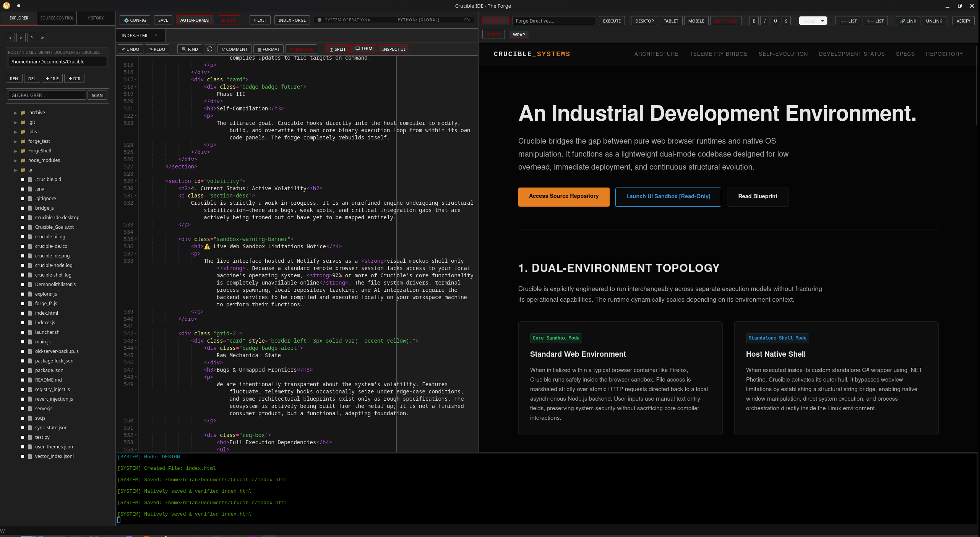This screenshot has width=980, height=537.
Task: Switch preview to DESKTOP viewport
Action: coord(644,21)
